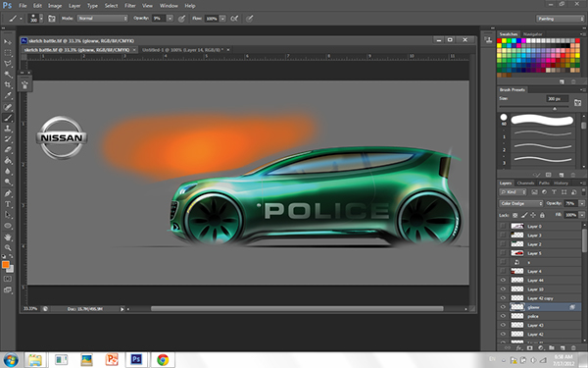Image resolution: width=588 pixels, height=368 pixels.
Task: Click the brush size input field
Action: coord(557,99)
